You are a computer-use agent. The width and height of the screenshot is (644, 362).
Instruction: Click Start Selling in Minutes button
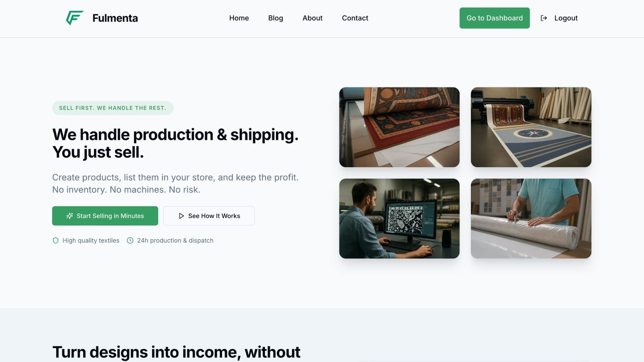[x=105, y=216]
